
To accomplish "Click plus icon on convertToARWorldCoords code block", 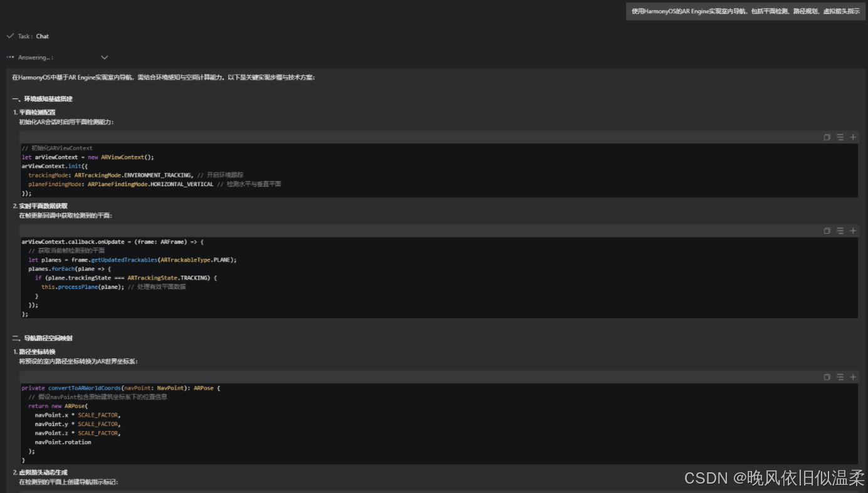I will pos(853,377).
